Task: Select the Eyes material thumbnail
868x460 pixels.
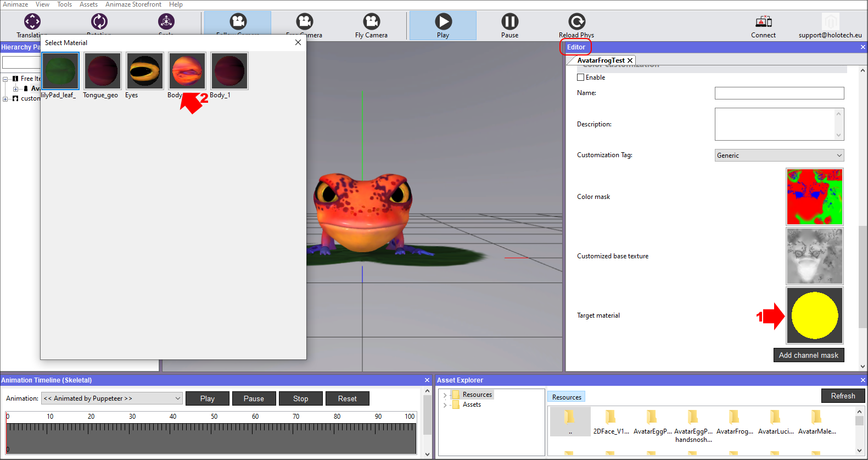Action: coord(145,71)
